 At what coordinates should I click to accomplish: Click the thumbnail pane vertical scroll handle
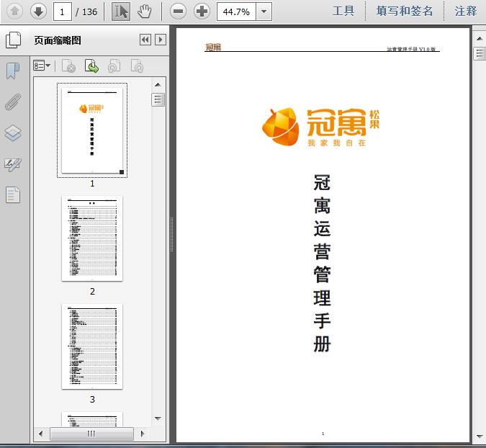[158, 99]
